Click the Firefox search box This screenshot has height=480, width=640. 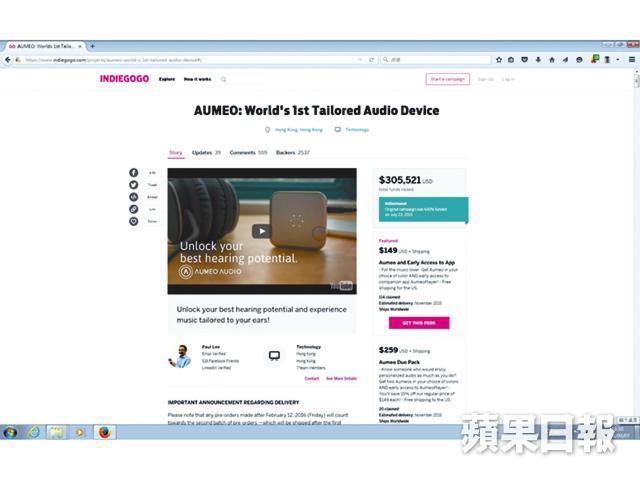[436, 60]
